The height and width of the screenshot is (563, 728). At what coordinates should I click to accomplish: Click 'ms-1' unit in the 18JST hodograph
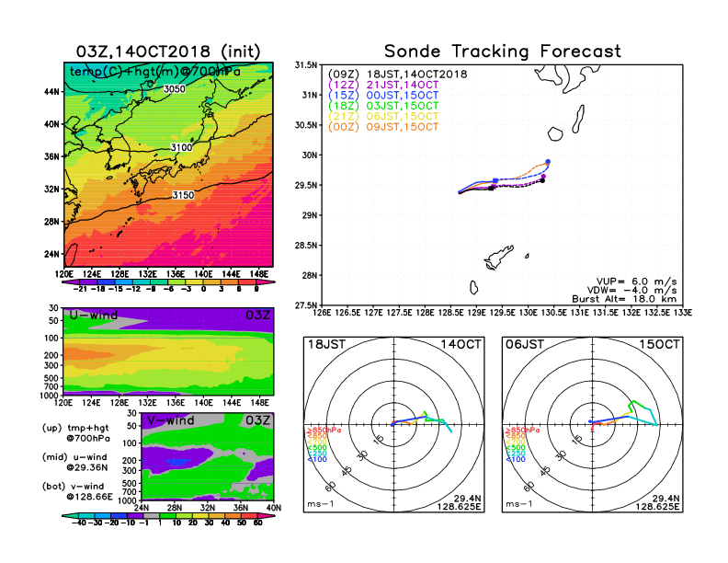(321, 504)
